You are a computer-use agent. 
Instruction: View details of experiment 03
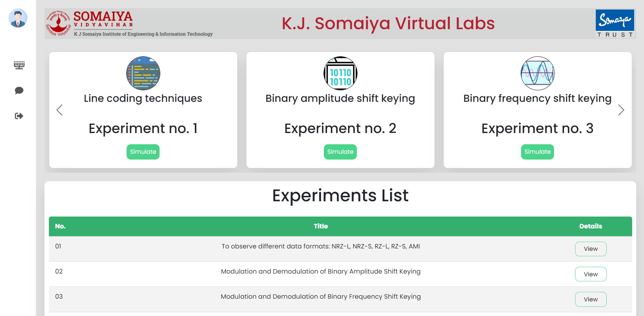[x=590, y=299]
